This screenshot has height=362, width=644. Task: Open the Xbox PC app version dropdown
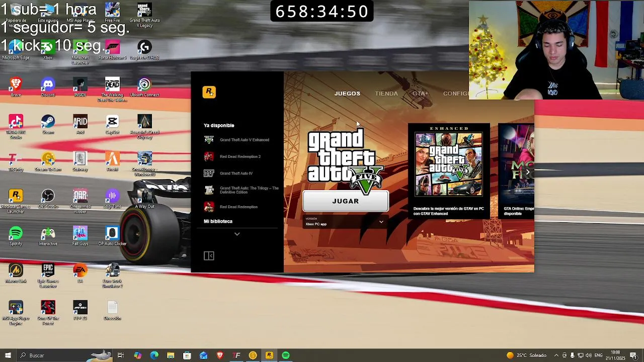345,222
